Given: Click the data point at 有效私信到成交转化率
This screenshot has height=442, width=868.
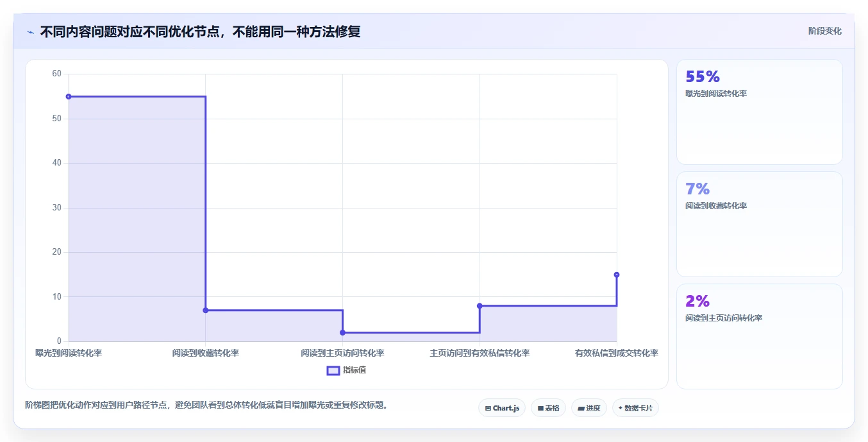Looking at the screenshot, I should (x=617, y=275).
